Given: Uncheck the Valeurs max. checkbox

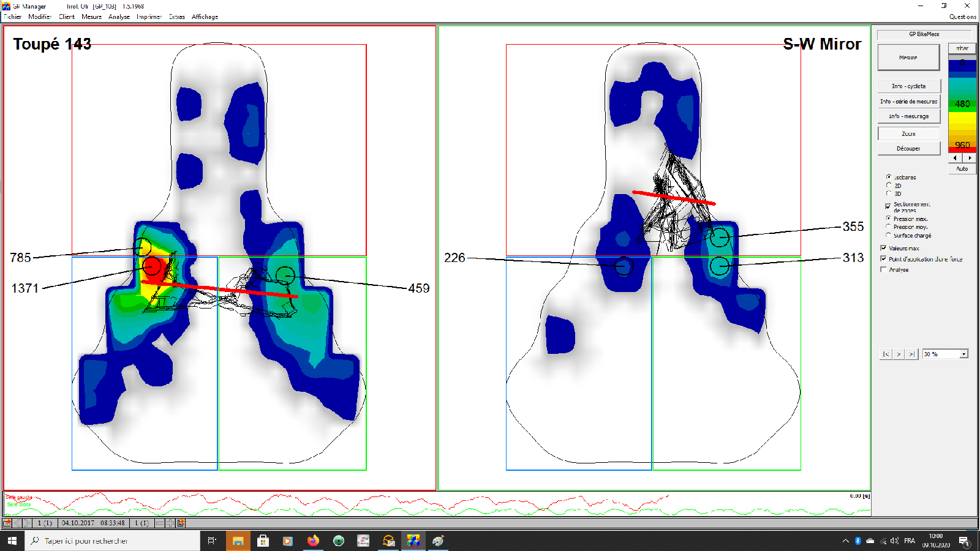Looking at the screenshot, I should (x=883, y=248).
